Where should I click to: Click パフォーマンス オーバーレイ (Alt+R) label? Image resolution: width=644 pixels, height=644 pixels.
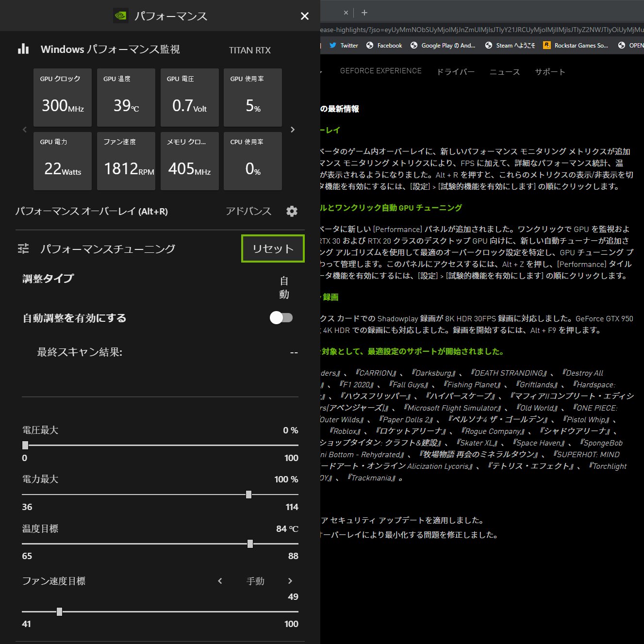[x=92, y=211]
